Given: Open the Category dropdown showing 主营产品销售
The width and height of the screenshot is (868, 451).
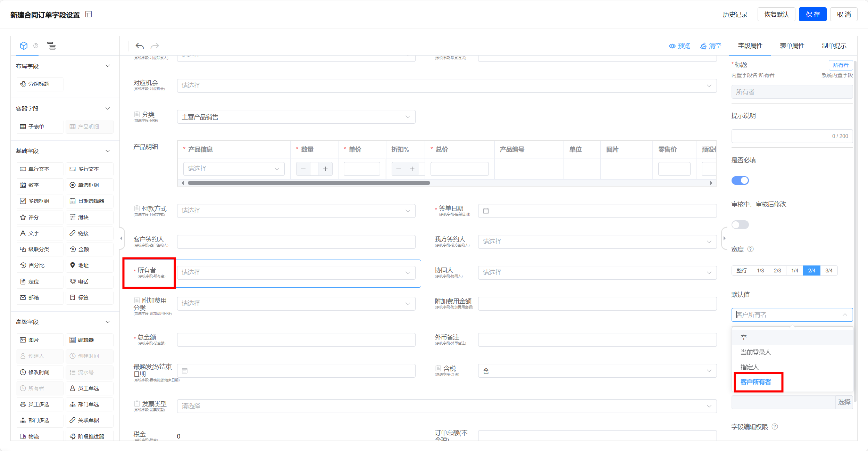Looking at the screenshot, I should pos(296,117).
